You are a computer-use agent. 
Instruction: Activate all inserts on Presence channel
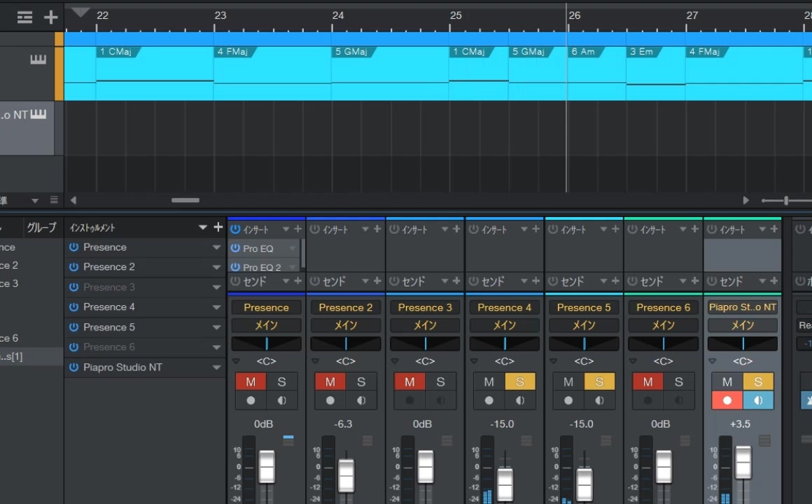point(235,229)
